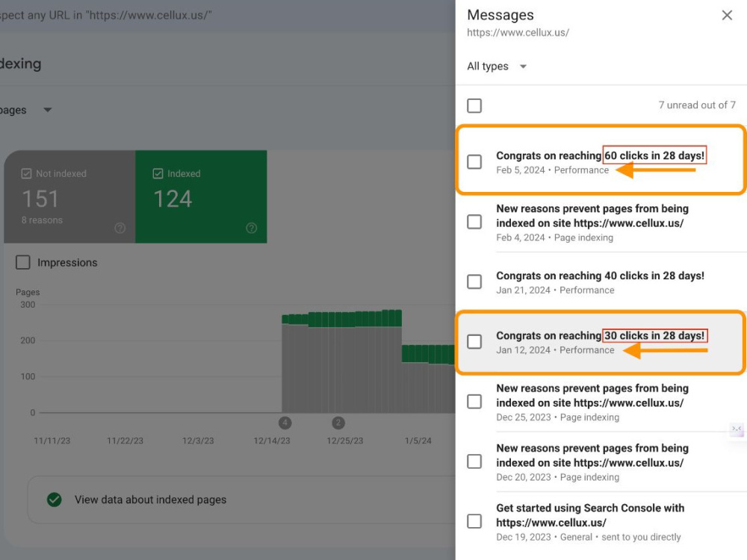Toggle the Impressions checkbox
The image size is (747, 560).
(x=23, y=262)
